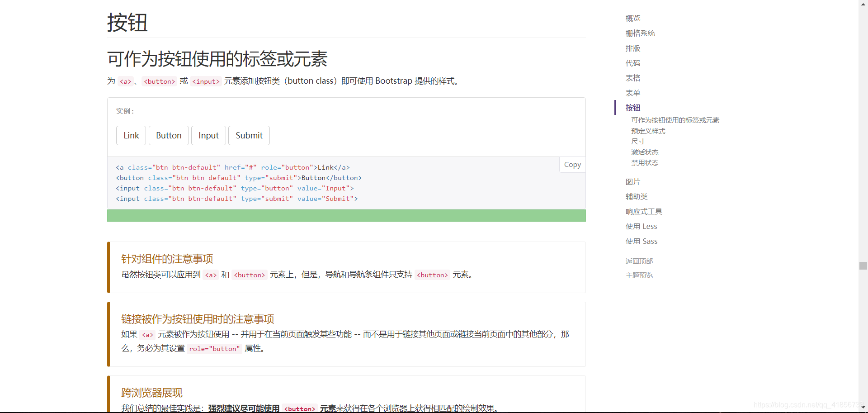868x413 pixels.
Task: Open the 表格 section from the sidebar
Action: coord(632,78)
